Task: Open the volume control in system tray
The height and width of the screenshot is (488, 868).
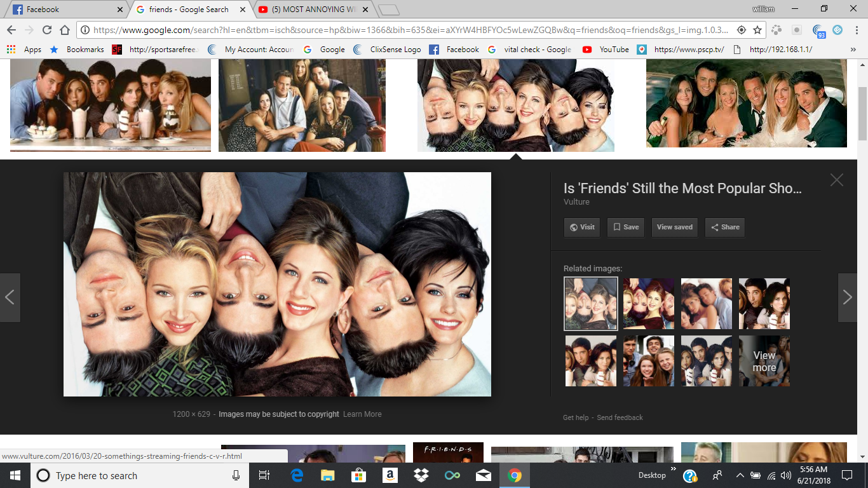Action: (786, 475)
